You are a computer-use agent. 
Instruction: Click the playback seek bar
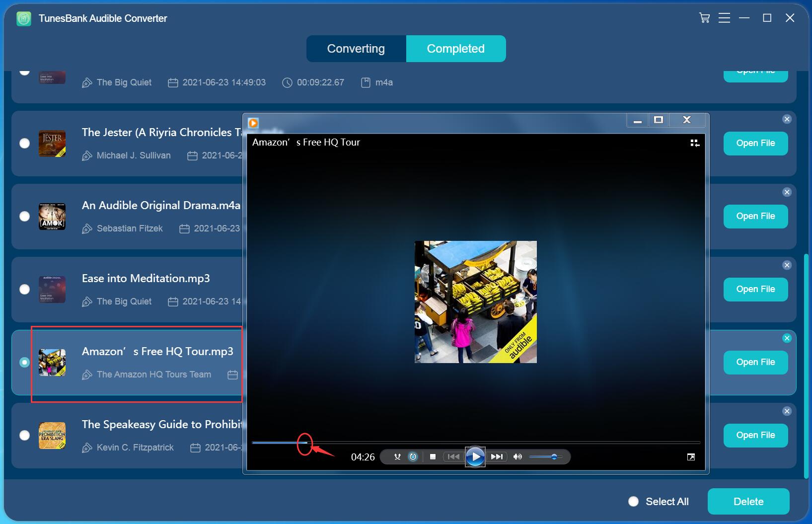point(476,442)
